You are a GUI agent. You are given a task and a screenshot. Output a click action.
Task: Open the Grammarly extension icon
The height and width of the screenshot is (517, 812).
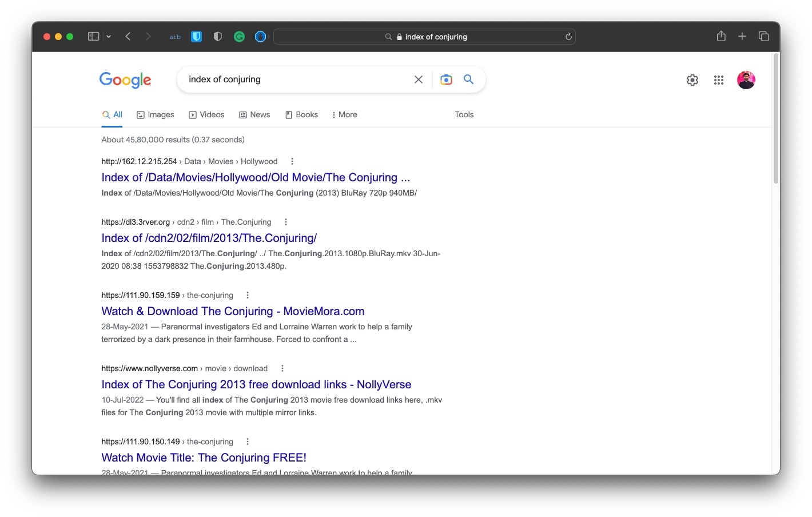click(x=239, y=37)
